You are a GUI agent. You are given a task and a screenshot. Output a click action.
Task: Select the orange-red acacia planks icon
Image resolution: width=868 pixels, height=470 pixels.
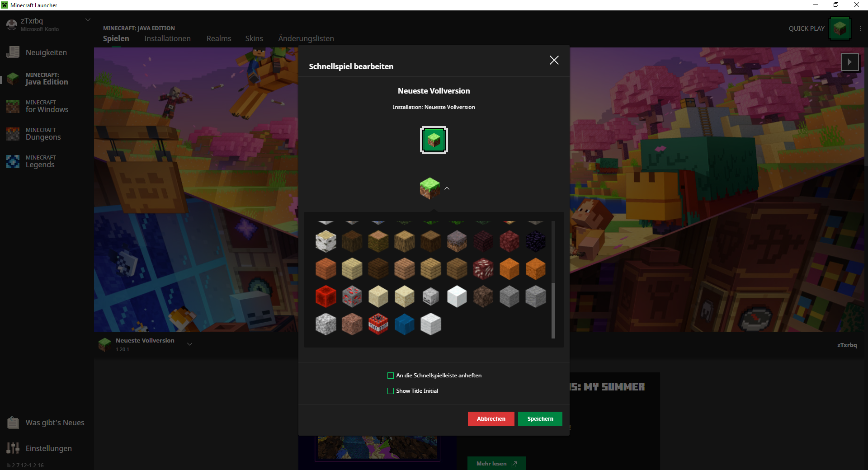point(326,269)
